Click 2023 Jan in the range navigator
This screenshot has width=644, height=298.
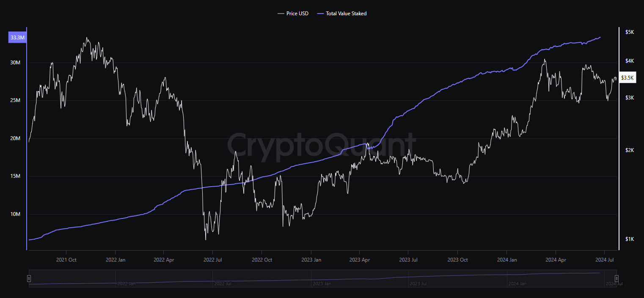point(322,284)
